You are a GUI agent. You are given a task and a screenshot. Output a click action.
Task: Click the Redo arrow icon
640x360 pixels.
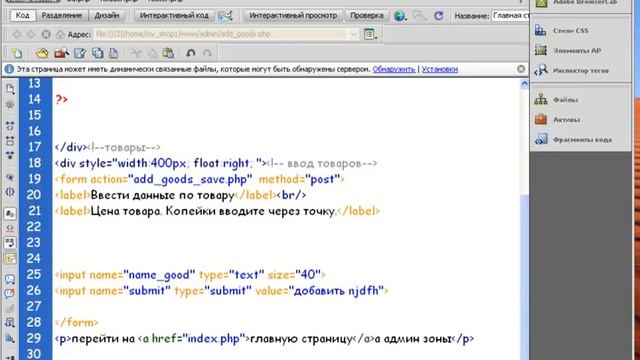coord(207,53)
